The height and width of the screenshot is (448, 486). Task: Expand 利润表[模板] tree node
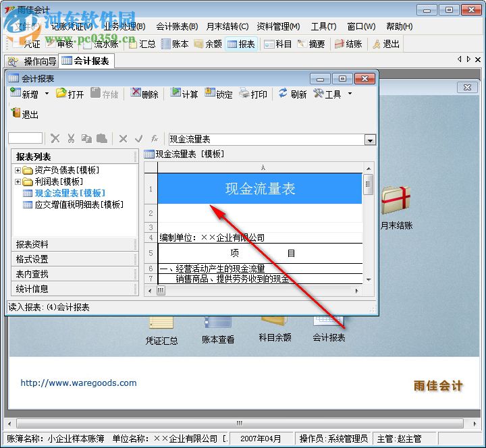pyautogui.click(x=18, y=181)
